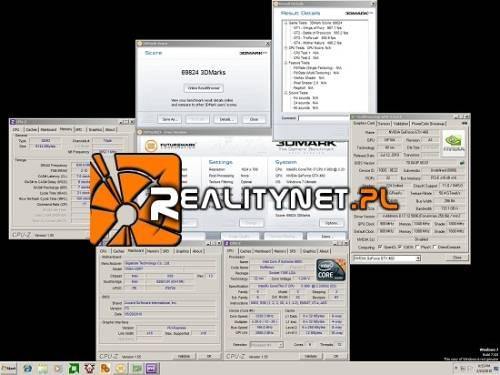Click the Intel Core badge in CPU-Z
The height and width of the screenshot is (375, 500).
330,269
